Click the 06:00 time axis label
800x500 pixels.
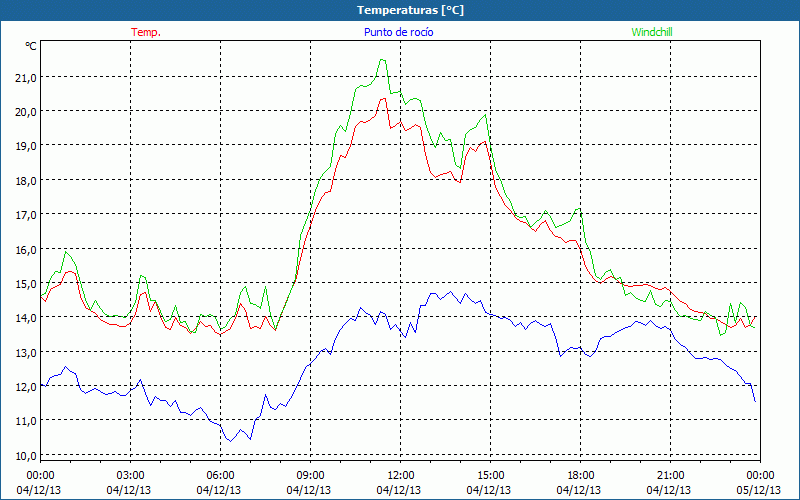click(x=220, y=476)
